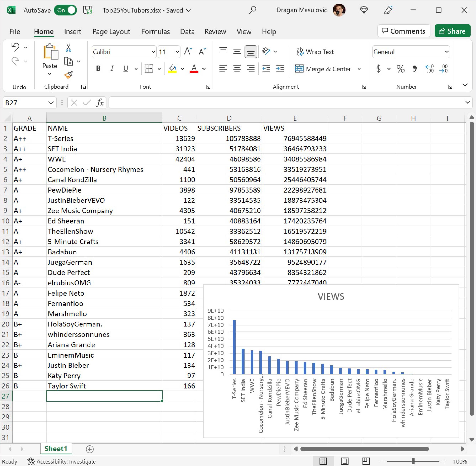Click the Increase Indent icon
The width and height of the screenshot is (476, 466).
(280, 69)
